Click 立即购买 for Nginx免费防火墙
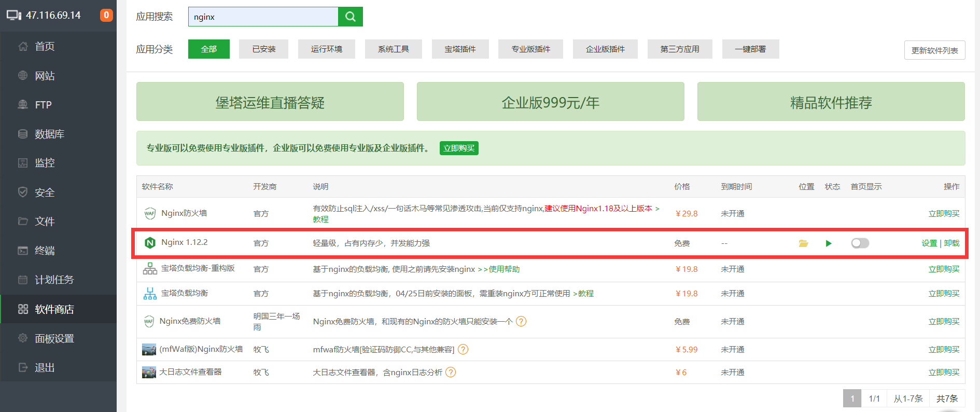980x412 pixels. (x=944, y=321)
